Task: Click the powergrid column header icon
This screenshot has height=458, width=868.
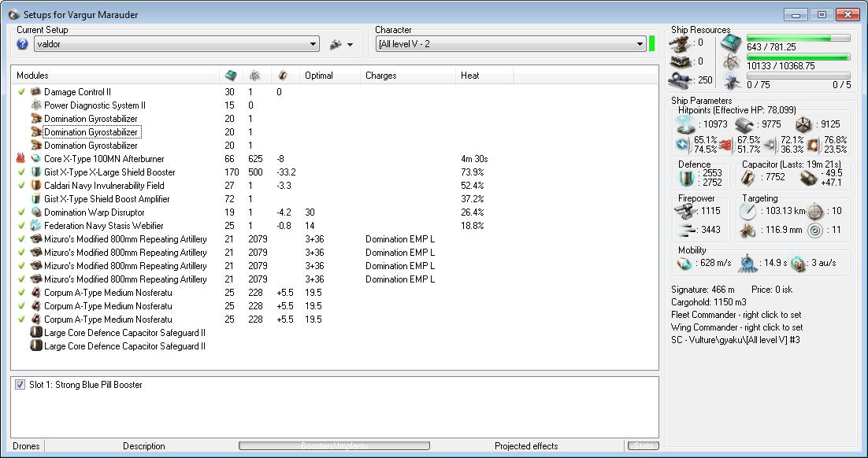Action: pos(254,76)
